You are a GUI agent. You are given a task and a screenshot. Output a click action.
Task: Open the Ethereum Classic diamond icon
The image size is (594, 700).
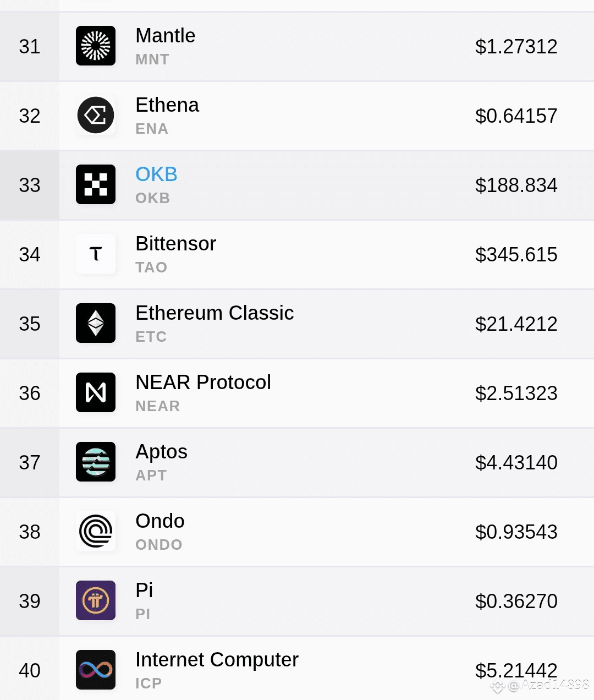[96, 323]
